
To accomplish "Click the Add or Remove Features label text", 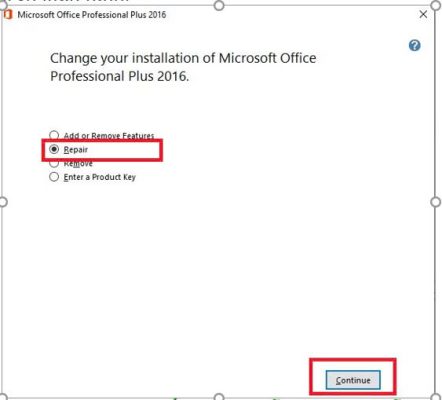I will click(x=109, y=136).
